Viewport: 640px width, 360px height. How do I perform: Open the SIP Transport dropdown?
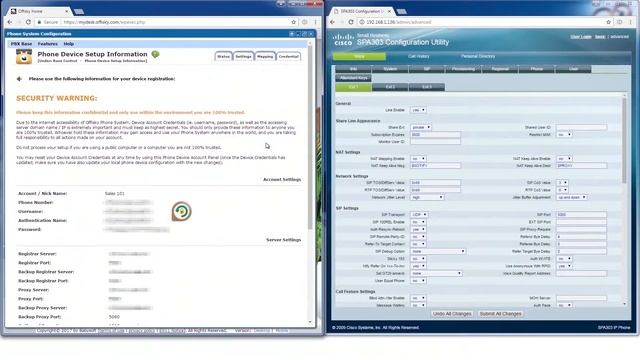[419, 215]
